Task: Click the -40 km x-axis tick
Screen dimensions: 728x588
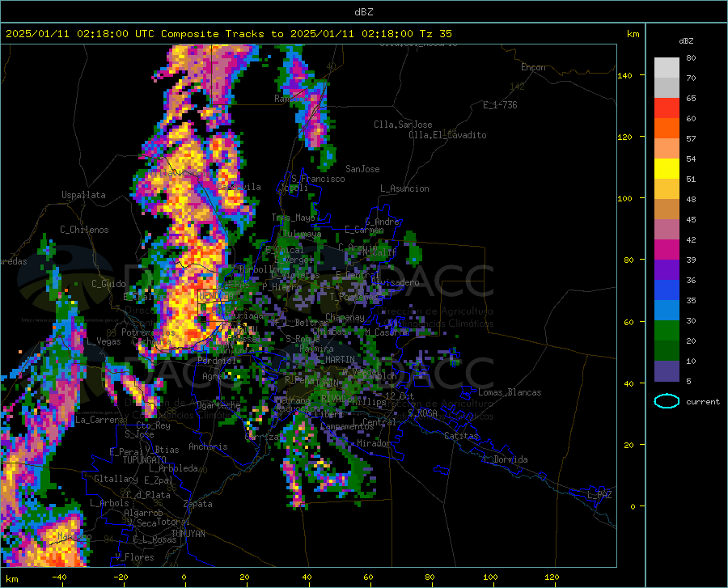Action: click(59, 577)
